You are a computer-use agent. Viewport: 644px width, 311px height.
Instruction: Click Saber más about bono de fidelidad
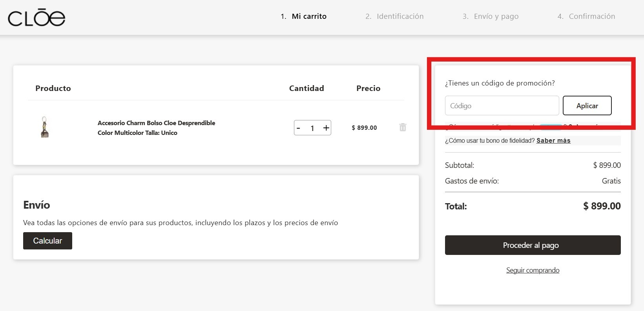coord(553,141)
